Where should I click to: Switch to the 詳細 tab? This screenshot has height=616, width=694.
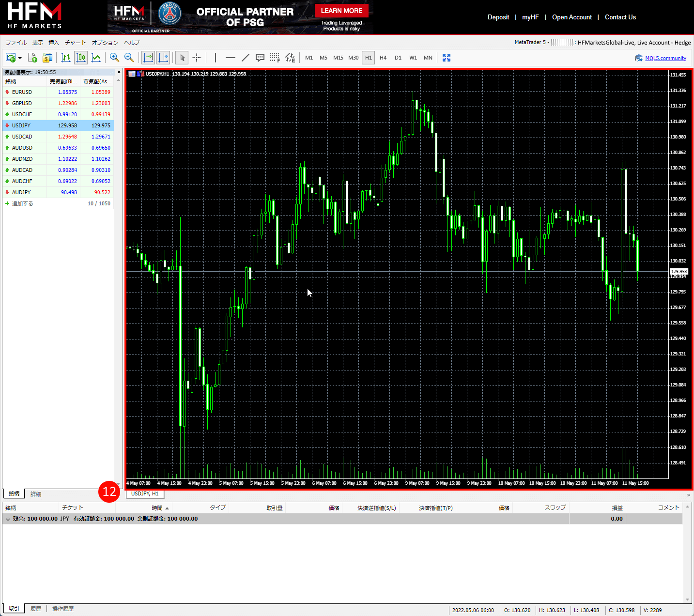pyautogui.click(x=36, y=493)
